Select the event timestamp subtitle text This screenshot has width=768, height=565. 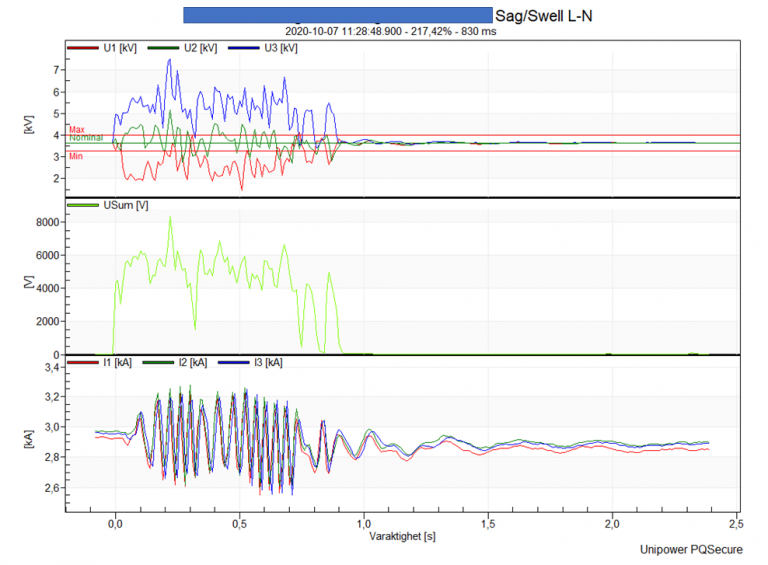pyautogui.click(x=390, y=31)
